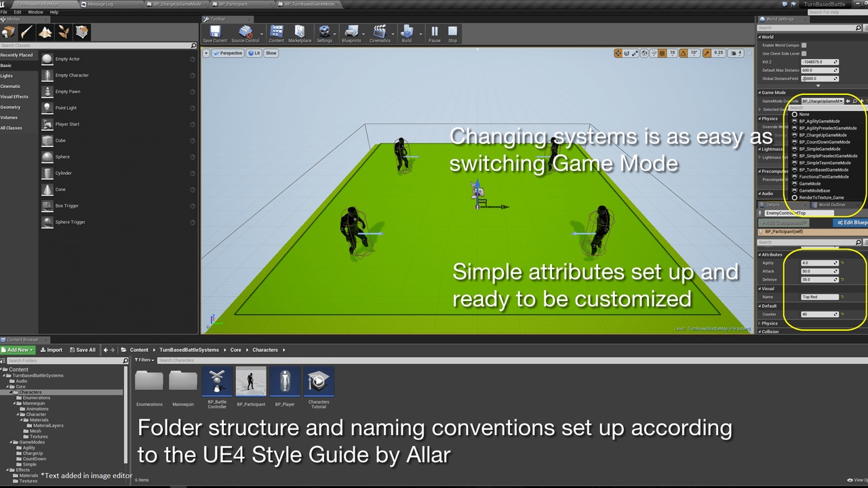Stop play session using the Stop icon
868x488 pixels.
tap(452, 32)
